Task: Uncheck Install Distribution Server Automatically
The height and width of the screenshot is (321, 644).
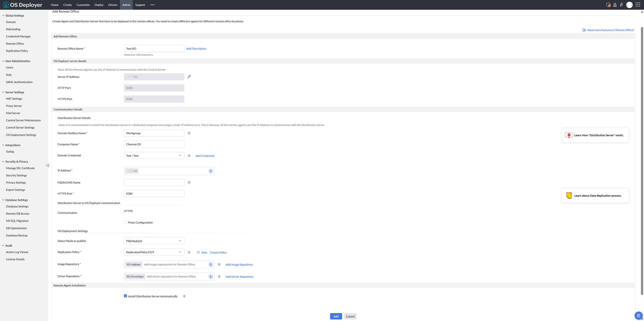Action: pyautogui.click(x=125, y=296)
